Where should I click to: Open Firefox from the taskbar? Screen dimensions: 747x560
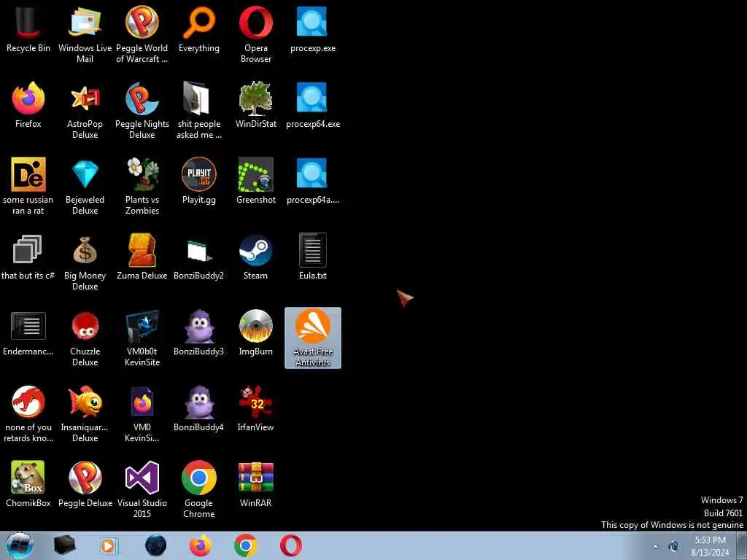[x=201, y=545]
